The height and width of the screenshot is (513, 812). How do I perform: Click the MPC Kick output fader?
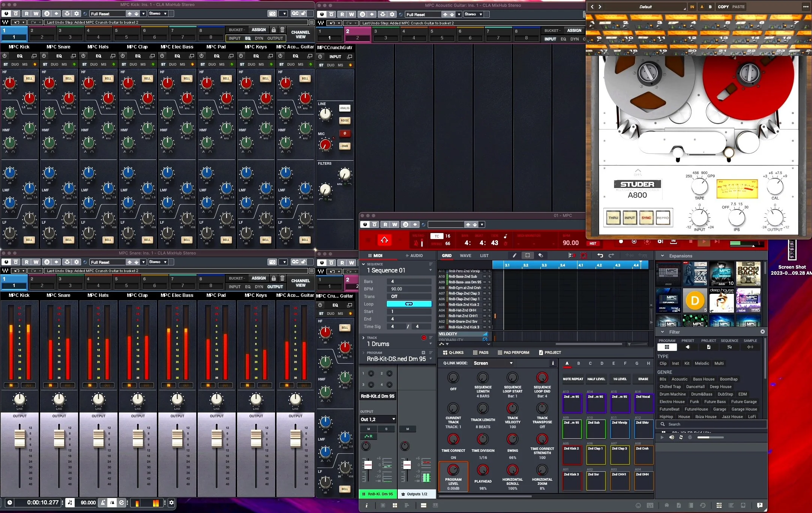pos(20,438)
